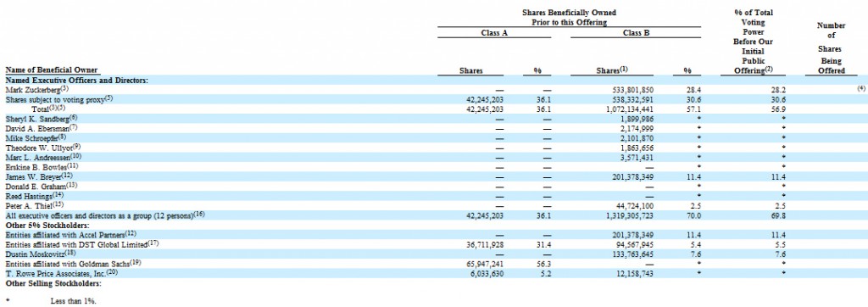Select the "Shares Beneficially Owned Prior to this Offering" heading
The width and height of the screenshot is (868, 307).
coord(569,18)
